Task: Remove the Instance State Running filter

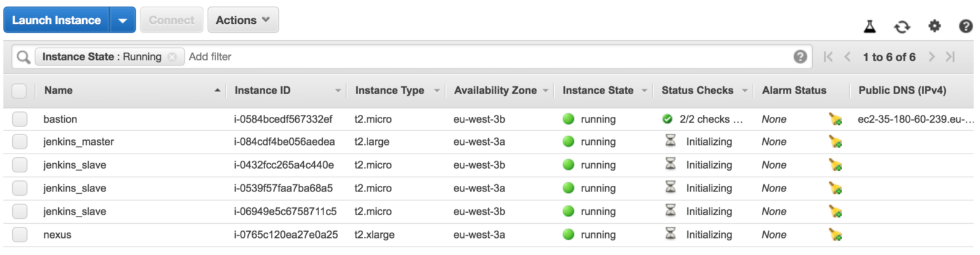Action: click(173, 57)
